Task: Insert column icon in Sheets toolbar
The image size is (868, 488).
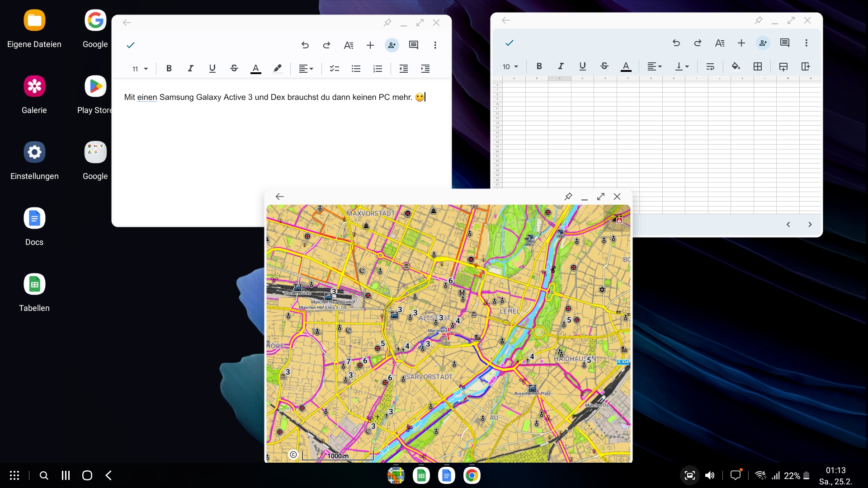Action: (805, 66)
